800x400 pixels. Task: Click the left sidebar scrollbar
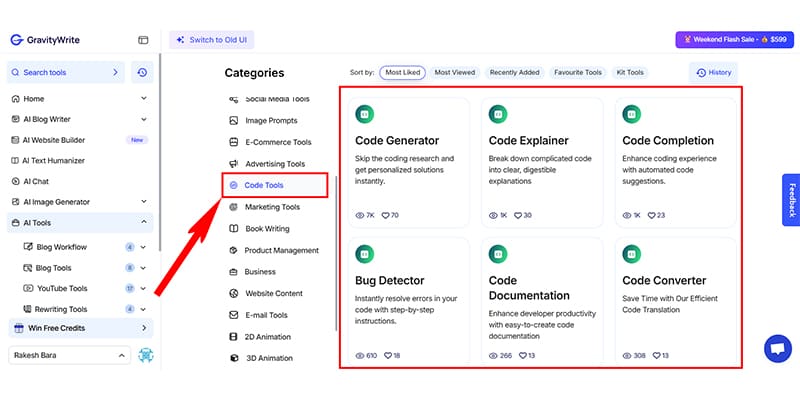pos(160,153)
